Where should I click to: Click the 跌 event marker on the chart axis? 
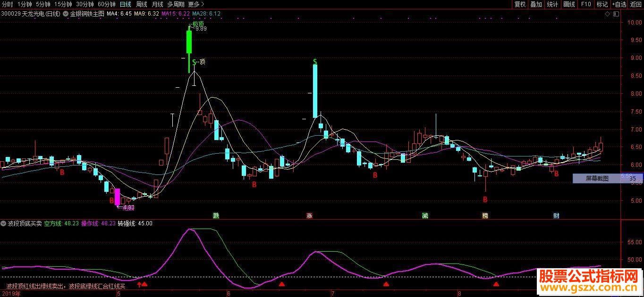click(216, 216)
